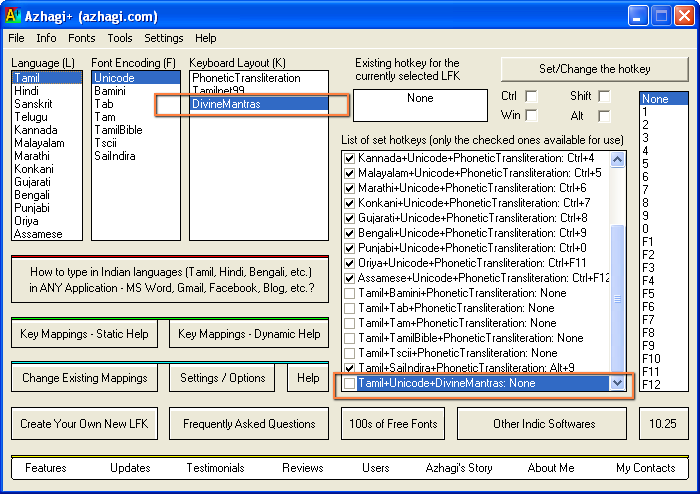The image size is (700, 494).
Task: Open Key Mappings - Static Help
Action: (84, 334)
